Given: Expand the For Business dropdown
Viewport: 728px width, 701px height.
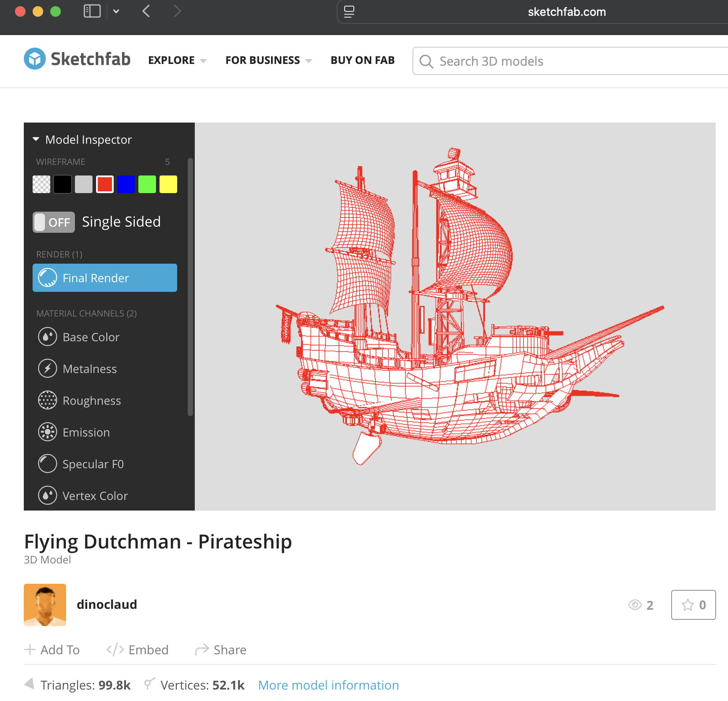Looking at the screenshot, I should (x=268, y=60).
